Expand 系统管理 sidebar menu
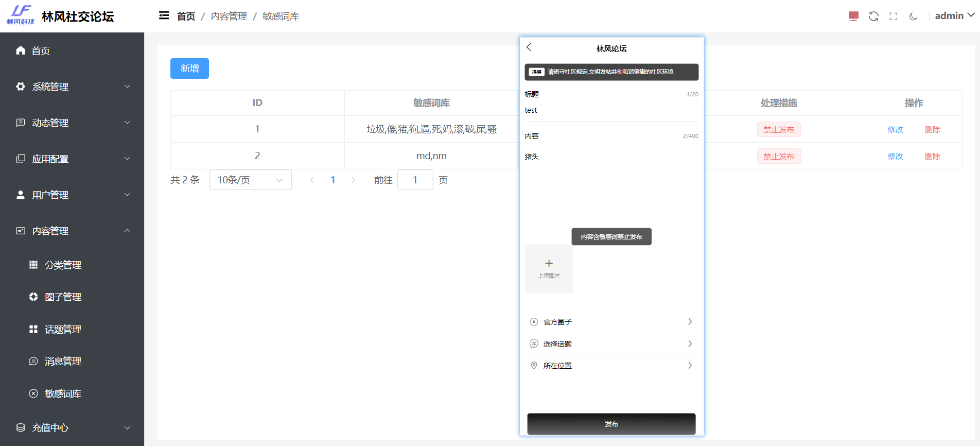 72,87
